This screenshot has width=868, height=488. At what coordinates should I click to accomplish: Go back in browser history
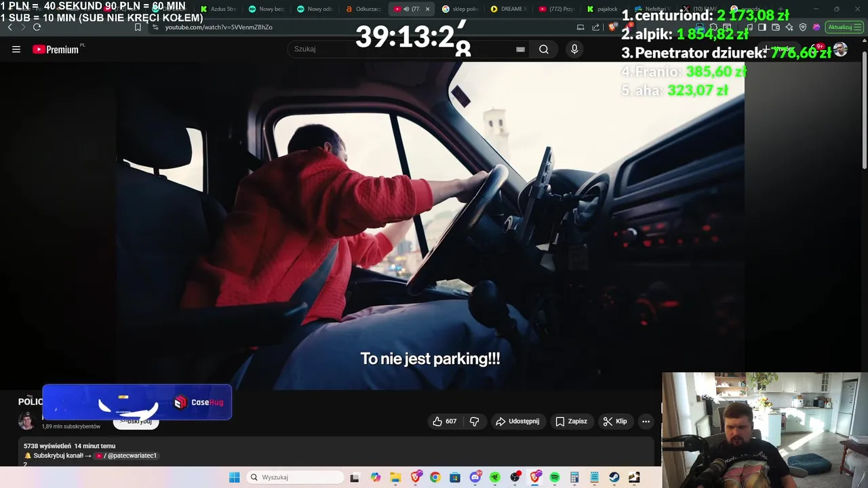(x=9, y=27)
